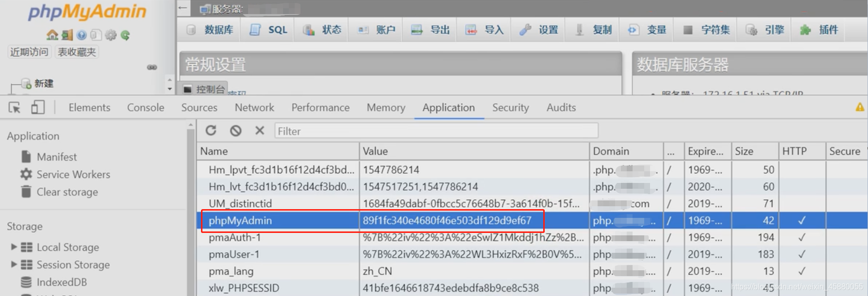Click the log out door icon
The width and height of the screenshot is (868, 296).
(x=67, y=35)
